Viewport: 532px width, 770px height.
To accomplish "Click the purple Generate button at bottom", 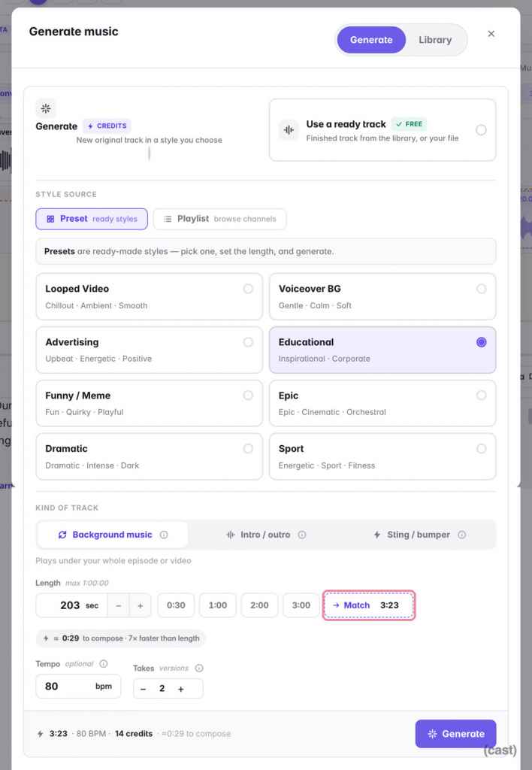I will (455, 734).
